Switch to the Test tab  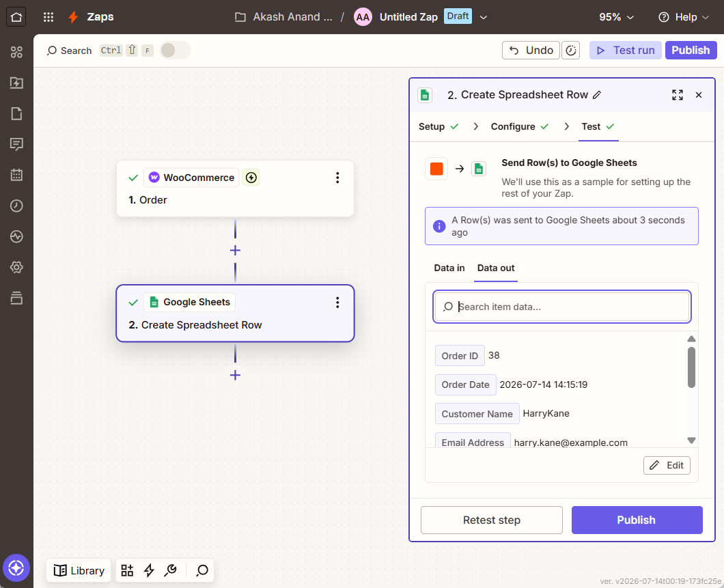[x=598, y=126]
